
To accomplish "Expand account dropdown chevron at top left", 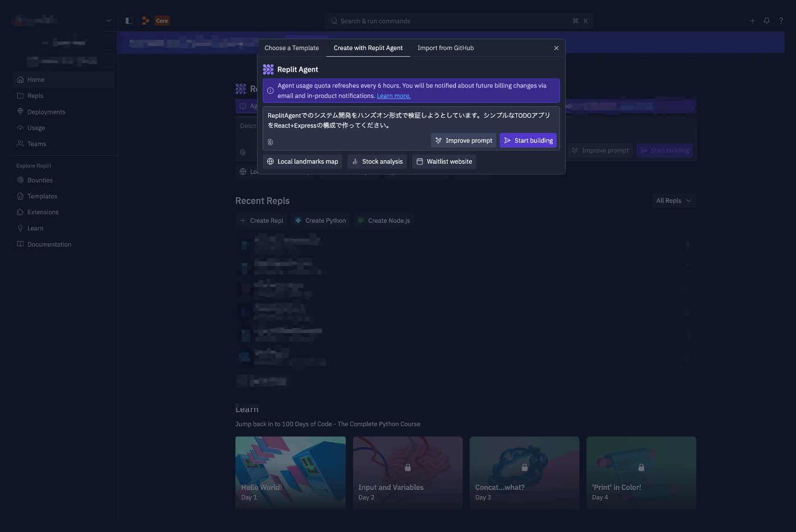I will point(109,21).
